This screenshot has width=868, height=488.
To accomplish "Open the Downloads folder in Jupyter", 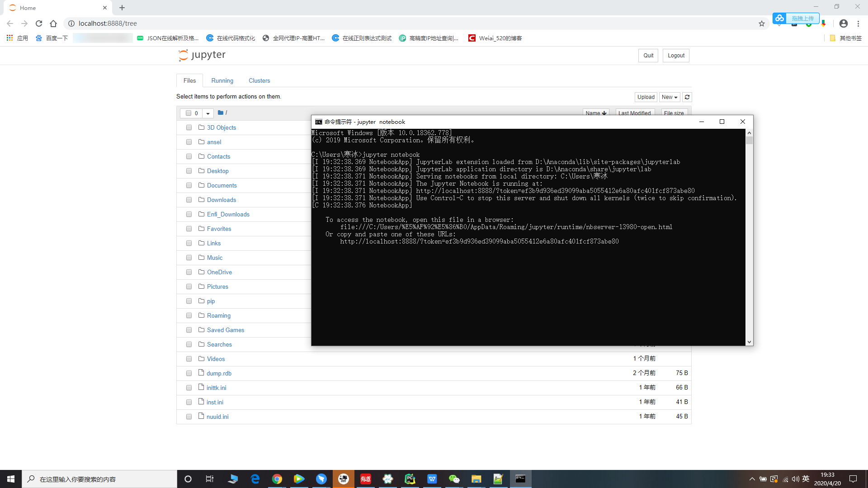I will click(221, 200).
